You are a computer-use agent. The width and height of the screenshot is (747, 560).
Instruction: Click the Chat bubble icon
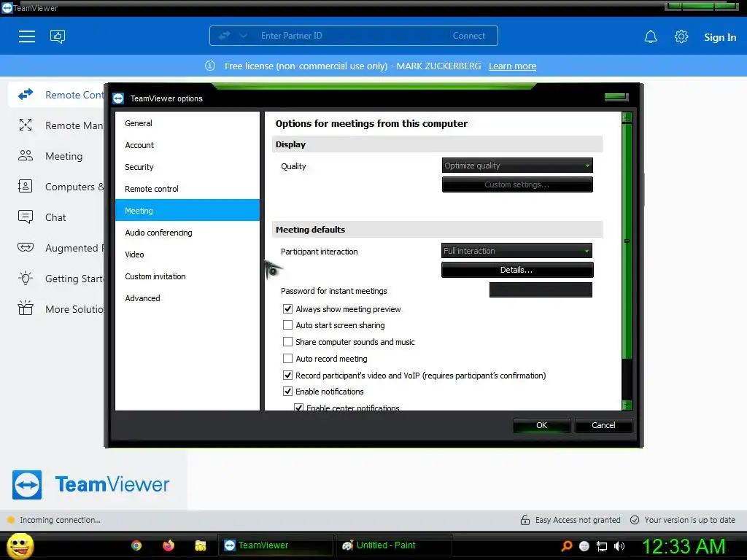tap(26, 217)
